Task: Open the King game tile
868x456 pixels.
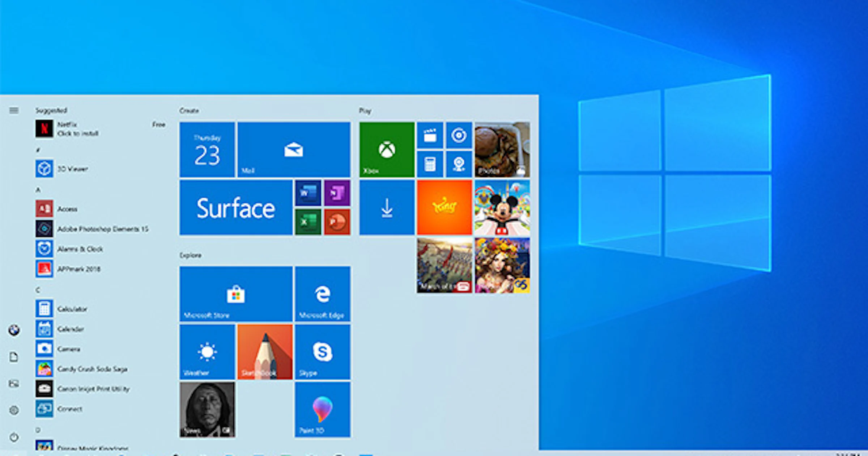Action: [x=444, y=208]
